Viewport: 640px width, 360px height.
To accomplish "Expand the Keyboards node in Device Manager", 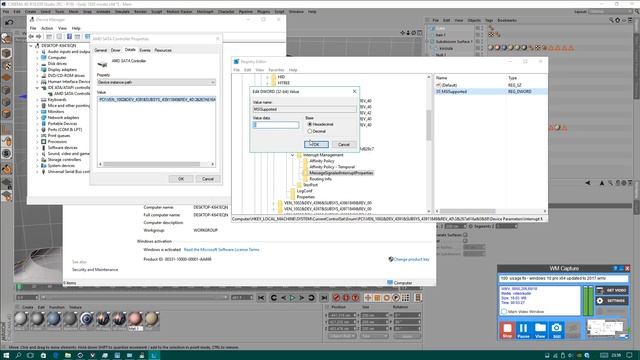I will [x=37, y=100].
